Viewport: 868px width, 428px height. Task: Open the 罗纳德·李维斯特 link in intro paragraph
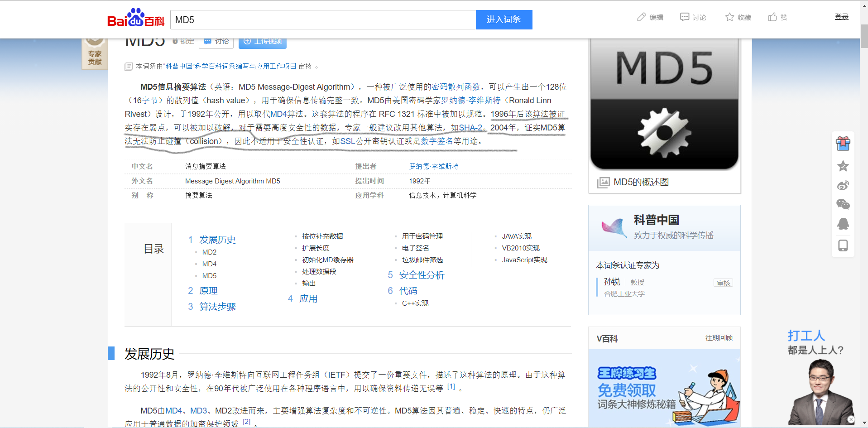click(471, 101)
